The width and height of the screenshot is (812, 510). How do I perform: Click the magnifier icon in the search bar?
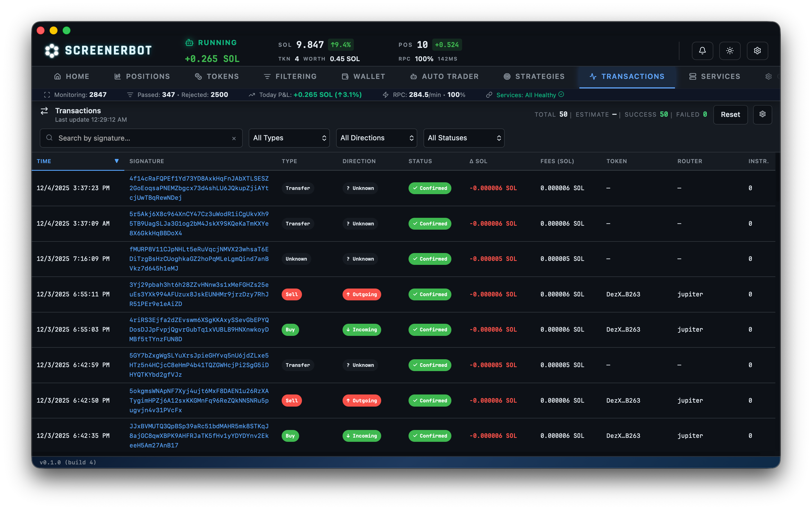pyautogui.click(x=49, y=138)
